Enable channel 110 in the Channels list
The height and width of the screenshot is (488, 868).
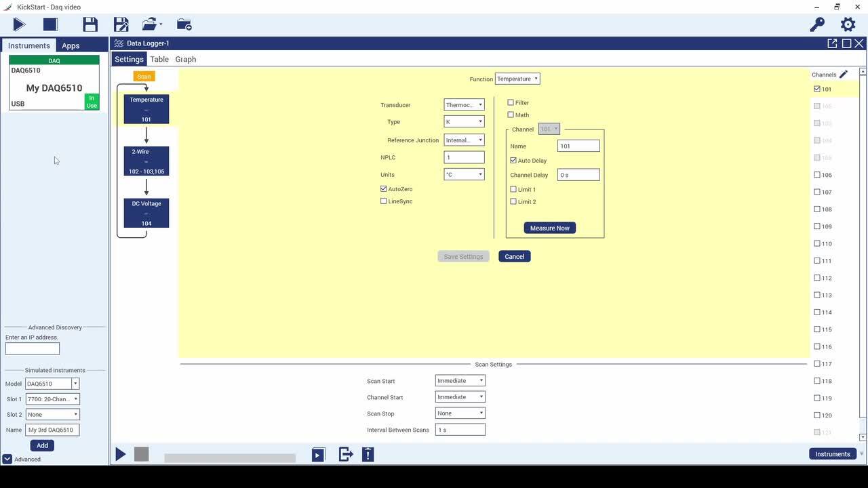coord(817,243)
